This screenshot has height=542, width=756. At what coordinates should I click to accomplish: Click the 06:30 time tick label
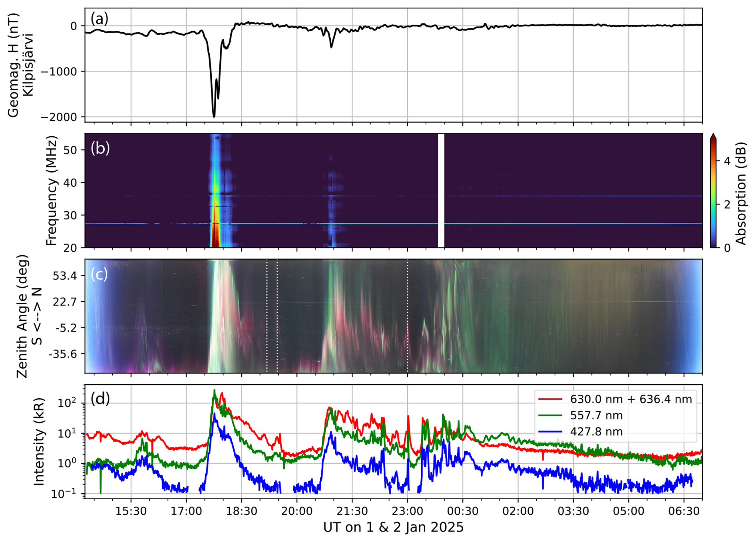point(684,512)
